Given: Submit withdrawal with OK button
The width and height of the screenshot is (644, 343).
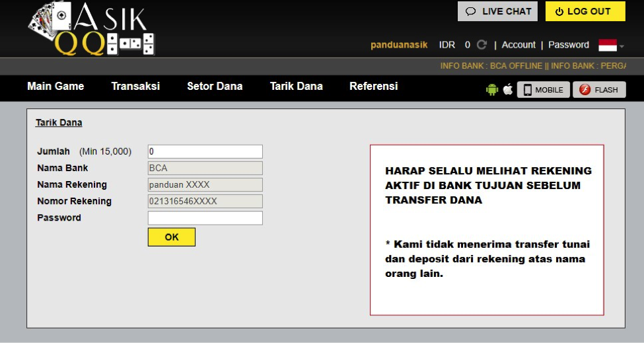Looking at the screenshot, I should 171,237.
